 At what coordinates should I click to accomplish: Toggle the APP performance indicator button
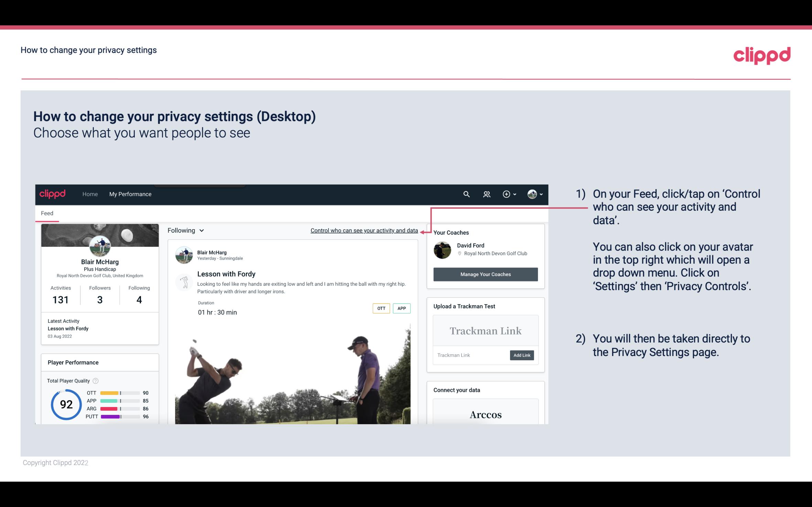click(402, 308)
